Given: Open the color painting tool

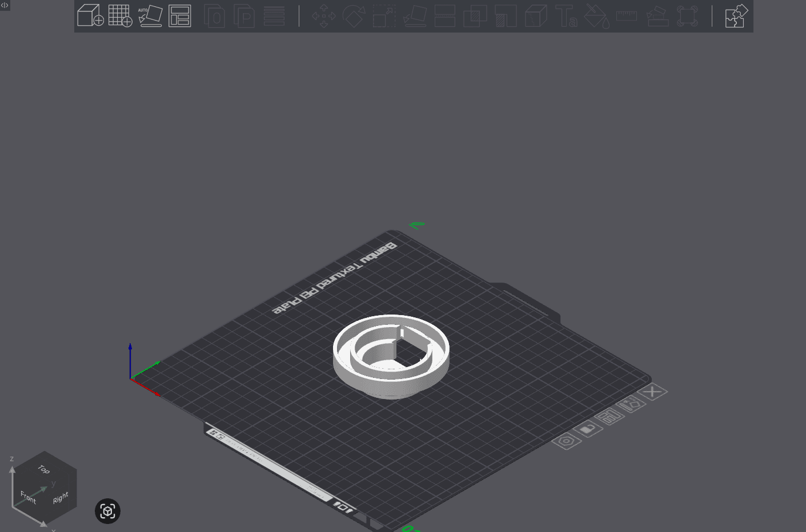Looking at the screenshot, I should pyautogui.click(x=596, y=16).
